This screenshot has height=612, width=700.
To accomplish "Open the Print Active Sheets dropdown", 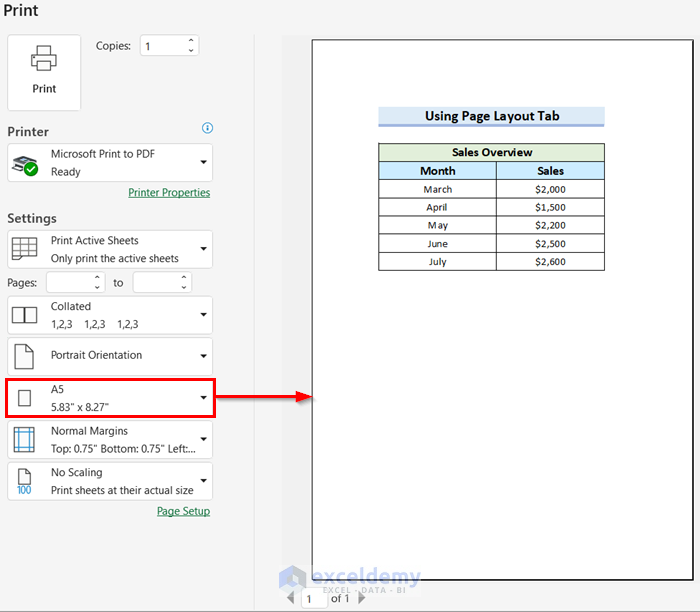I will [110, 249].
